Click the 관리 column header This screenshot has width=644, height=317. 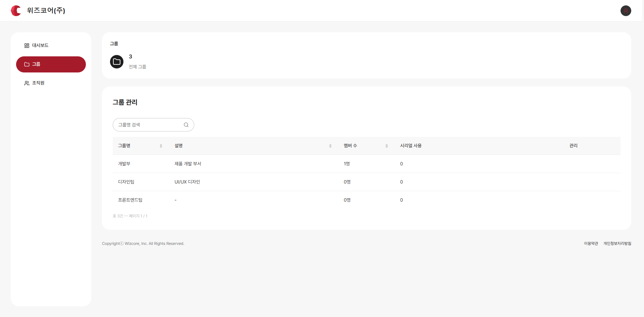tap(574, 146)
